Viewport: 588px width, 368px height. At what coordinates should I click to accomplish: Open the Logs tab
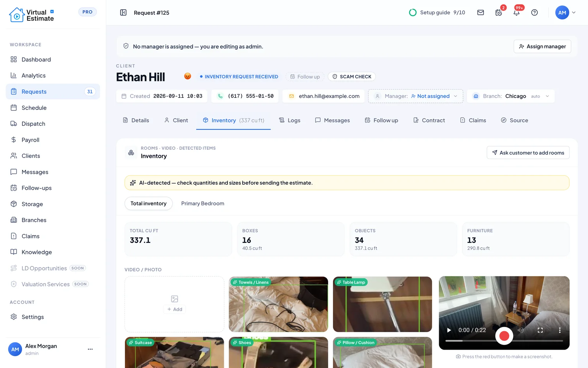290,120
